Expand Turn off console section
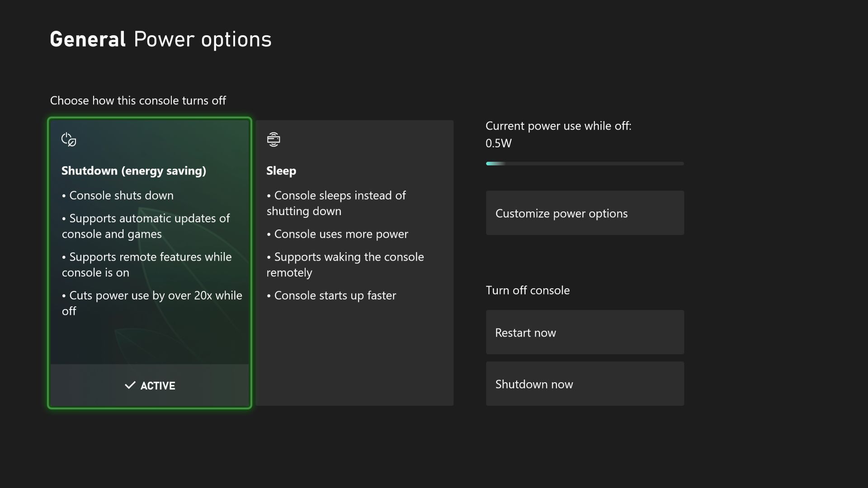The width and height of the screenshot is (868, 488). (x=527, y=290)
